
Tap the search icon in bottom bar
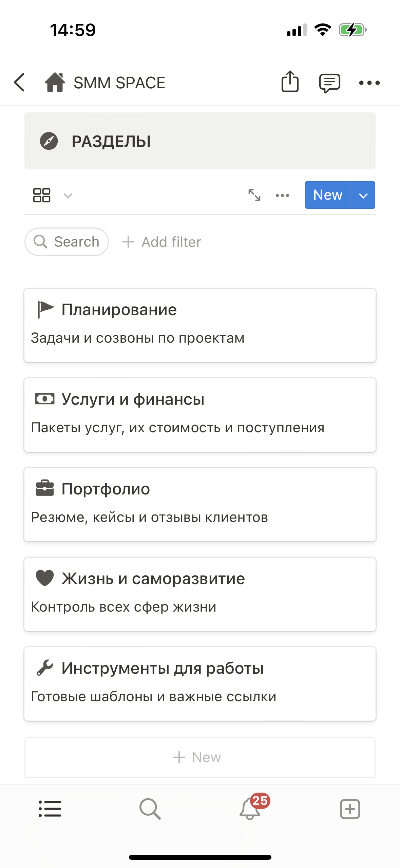(x=150, y=808)
